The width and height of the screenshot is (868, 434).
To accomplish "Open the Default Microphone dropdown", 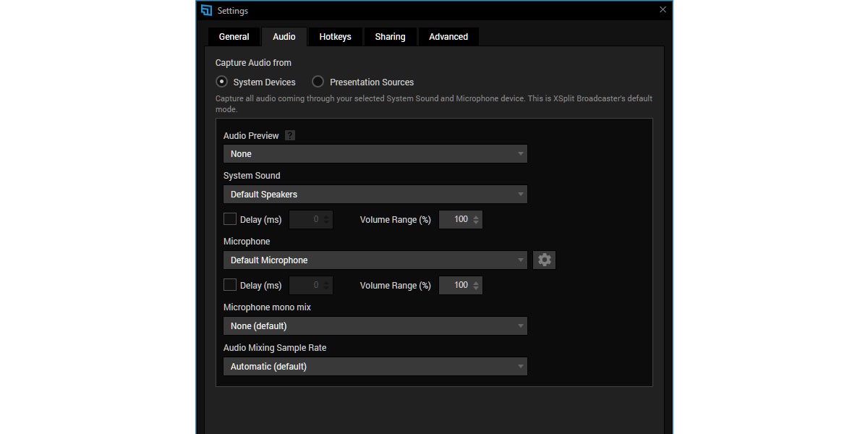I will [x=375, y=260].
